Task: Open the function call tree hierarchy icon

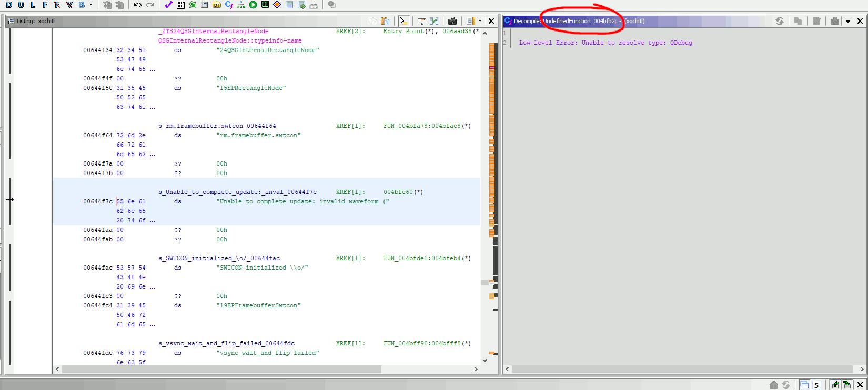Action: [241, 5]
